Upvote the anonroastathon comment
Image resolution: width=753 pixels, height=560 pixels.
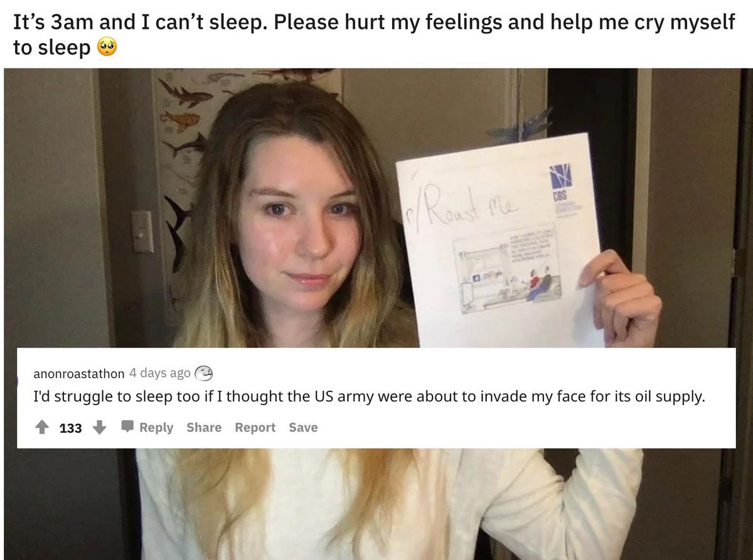click(x=42, y=428)
